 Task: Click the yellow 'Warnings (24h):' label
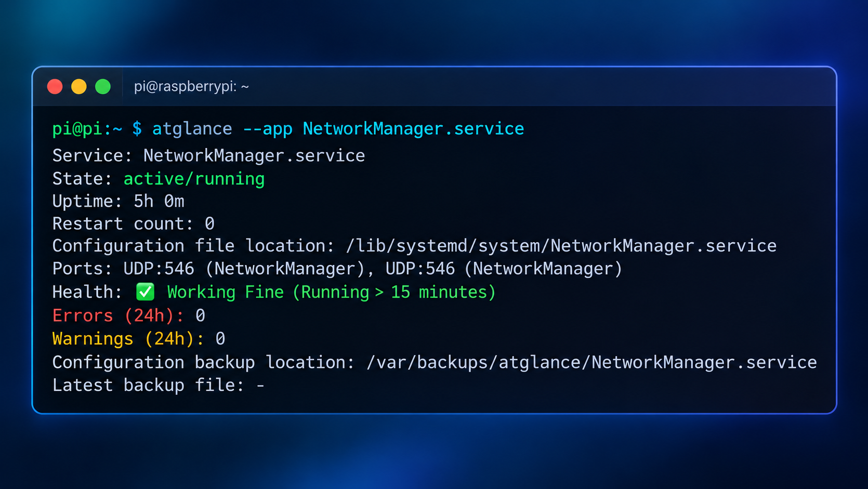[x=128, y=339]
